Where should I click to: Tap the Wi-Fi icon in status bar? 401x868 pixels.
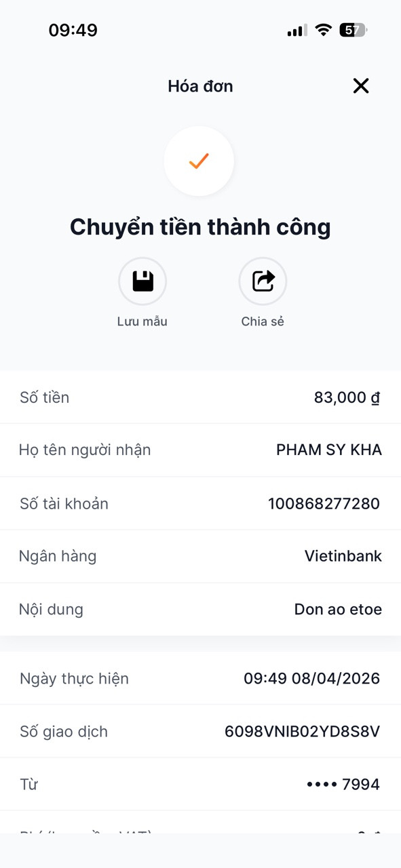[x=324, y=30]
